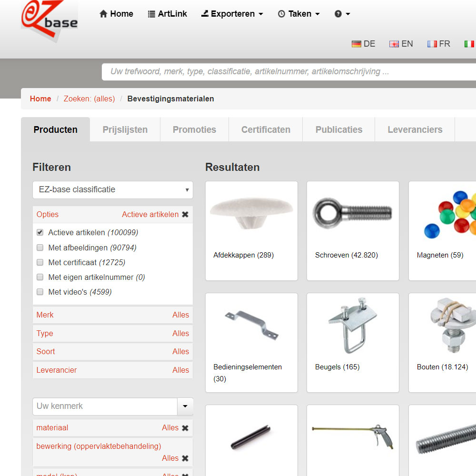Click the Bedieningselementen (30) link

coord(248,373)
